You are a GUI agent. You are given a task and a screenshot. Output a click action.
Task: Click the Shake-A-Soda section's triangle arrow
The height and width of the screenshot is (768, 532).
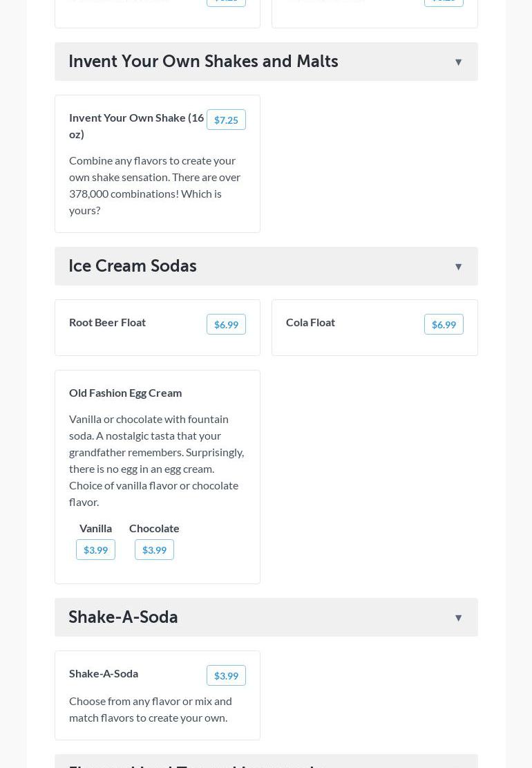[458, 618]
